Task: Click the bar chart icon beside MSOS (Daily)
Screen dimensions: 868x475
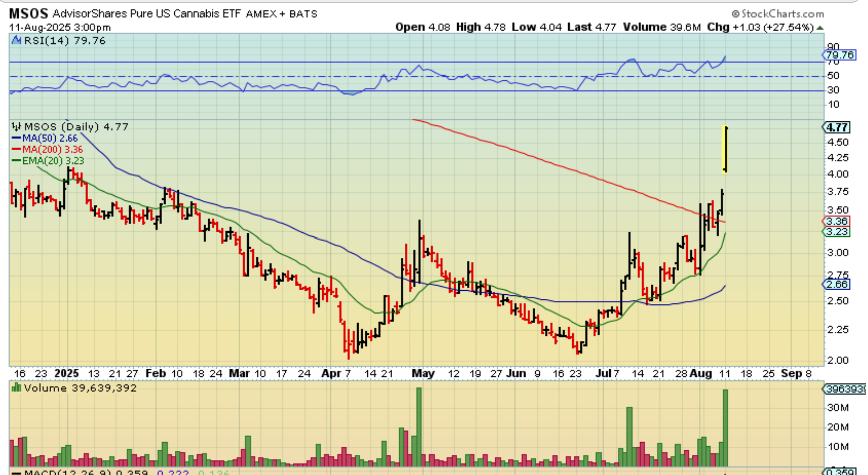Action: pyautogui.click(x=16, y=126)
